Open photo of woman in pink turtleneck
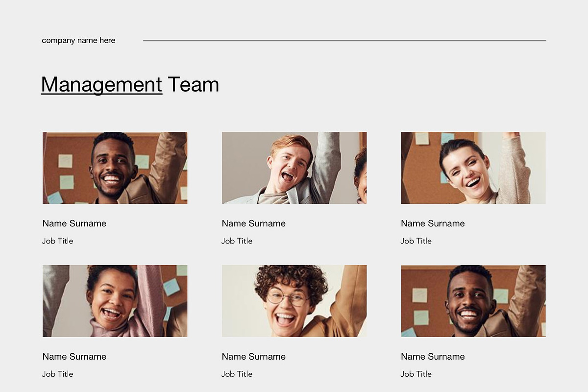588x392 pixels. click(115, 301)
